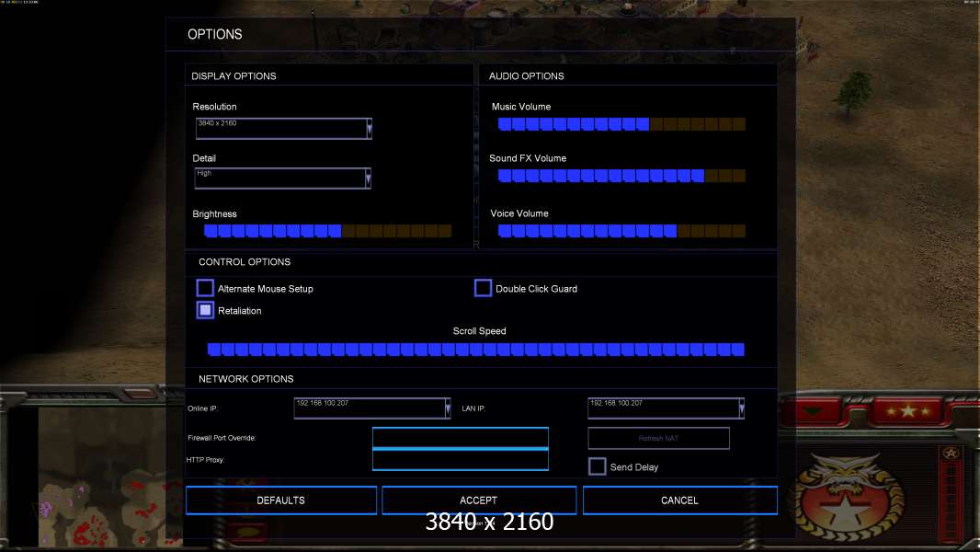Adjust the Brightness slider

(327, 231)
